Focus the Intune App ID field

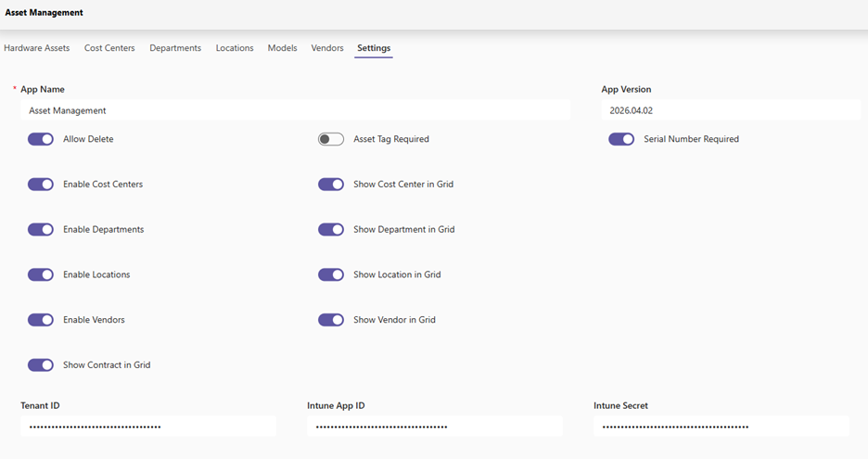point(434,427)
